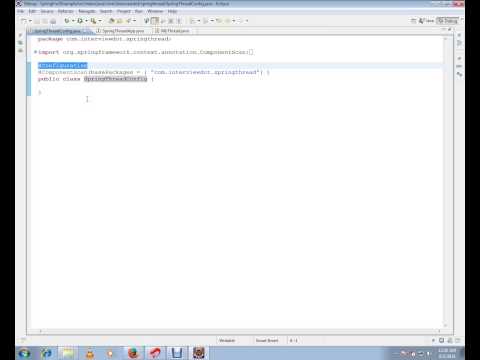Click the package declaration line in editor
Viewport: 480px width, 360px height.
[x=104, y=39]
